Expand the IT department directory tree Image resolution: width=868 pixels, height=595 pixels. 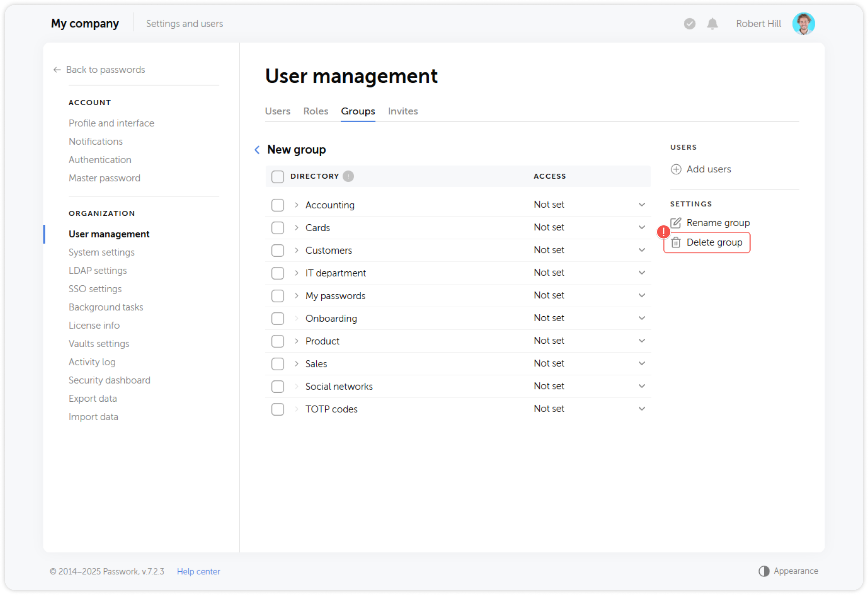coord(297,273)
